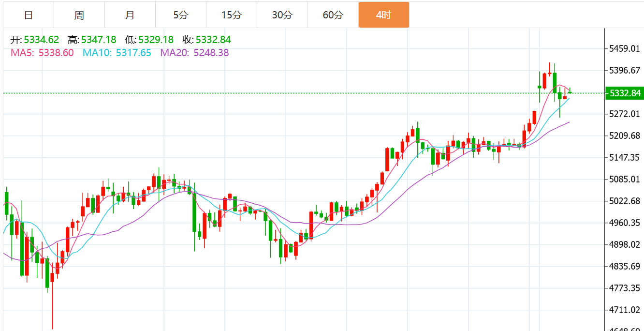This screenshot has width=644, height=331.
Task: Click the opening price 5334.62
Action: tap(42, 40)
